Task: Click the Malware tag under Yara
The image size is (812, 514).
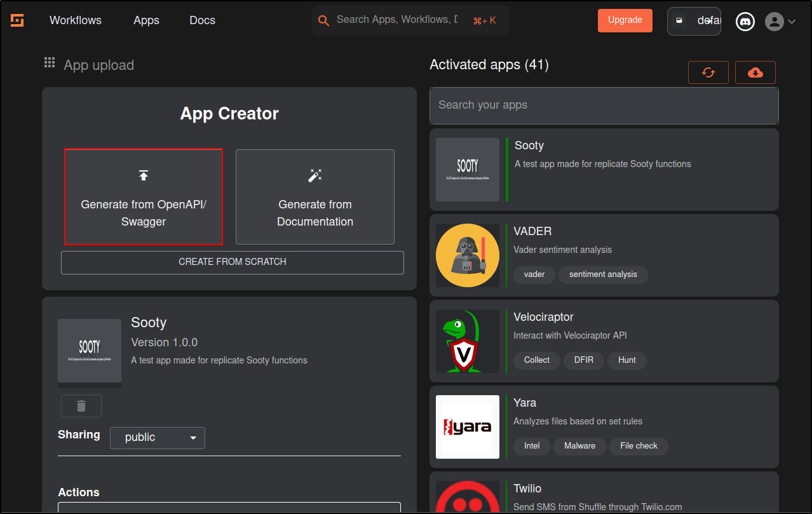Action: [580, 447]
